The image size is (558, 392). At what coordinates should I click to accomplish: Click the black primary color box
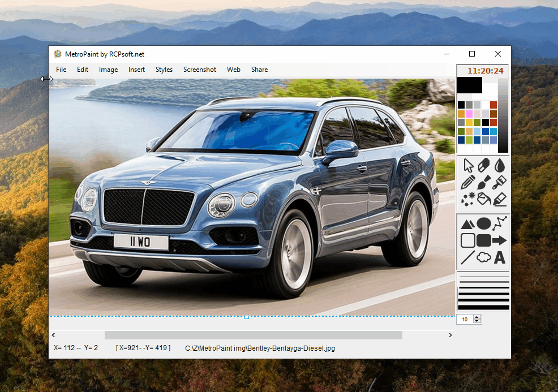click(469, 85)
